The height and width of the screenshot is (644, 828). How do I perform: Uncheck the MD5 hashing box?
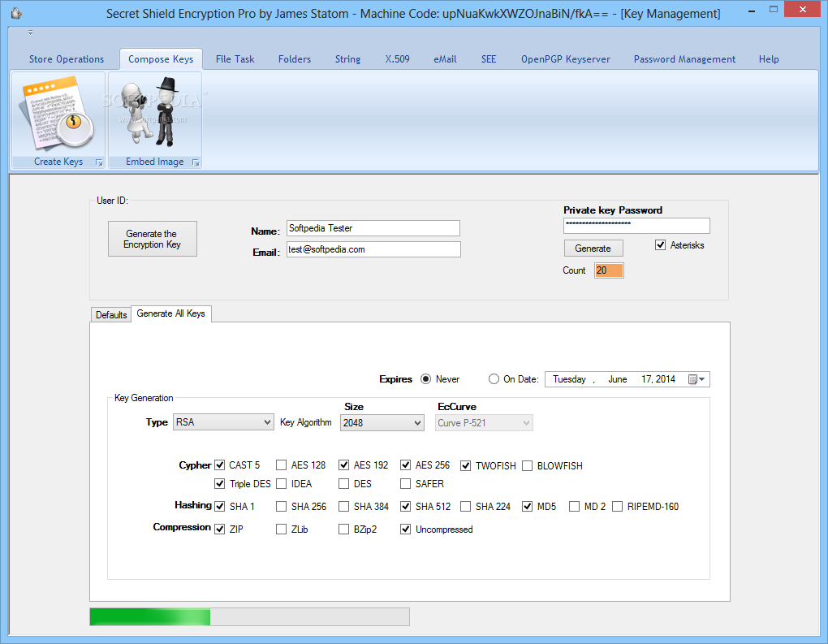[x=527, y=507]
